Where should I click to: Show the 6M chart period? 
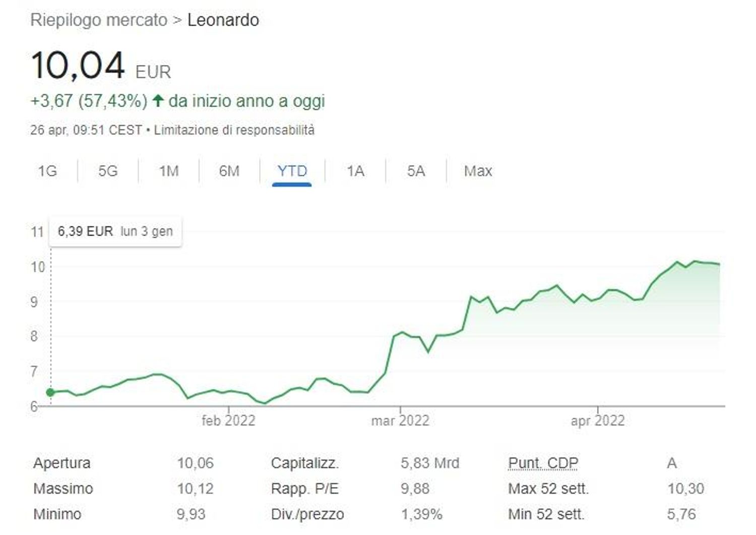coord(229,171)
